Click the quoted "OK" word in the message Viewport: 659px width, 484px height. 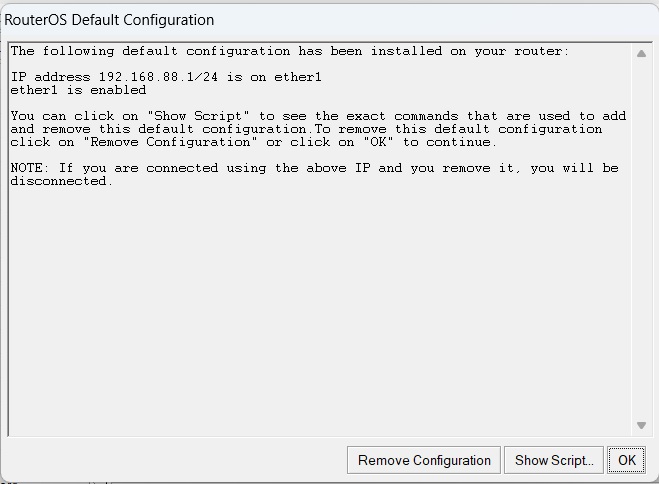click(x=378, y=142)
